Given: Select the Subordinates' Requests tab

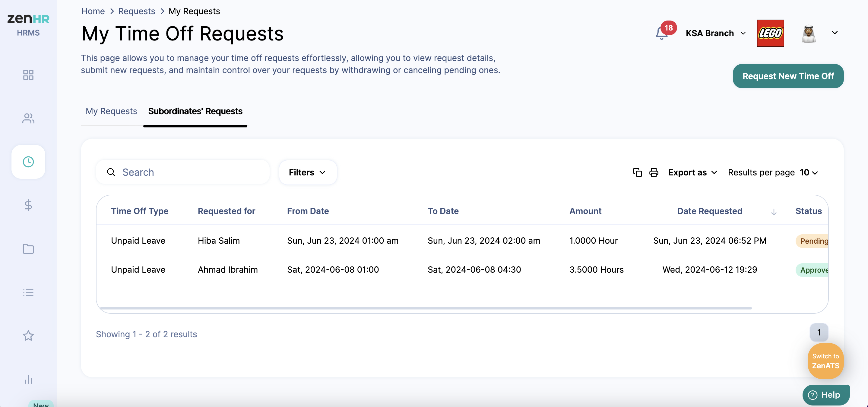Looking at the screenshot, I should click(195, 111).
